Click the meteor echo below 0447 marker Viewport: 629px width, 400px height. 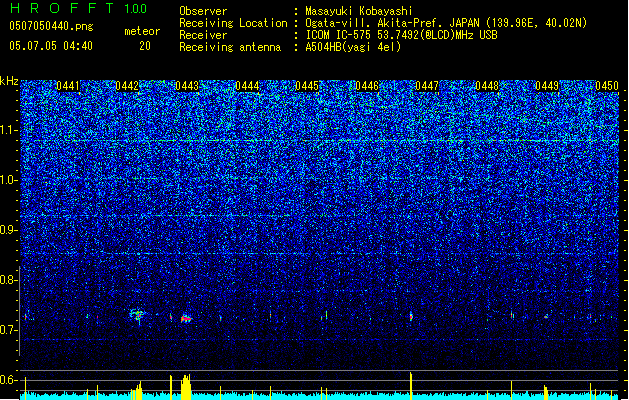[x=411, y=317]
